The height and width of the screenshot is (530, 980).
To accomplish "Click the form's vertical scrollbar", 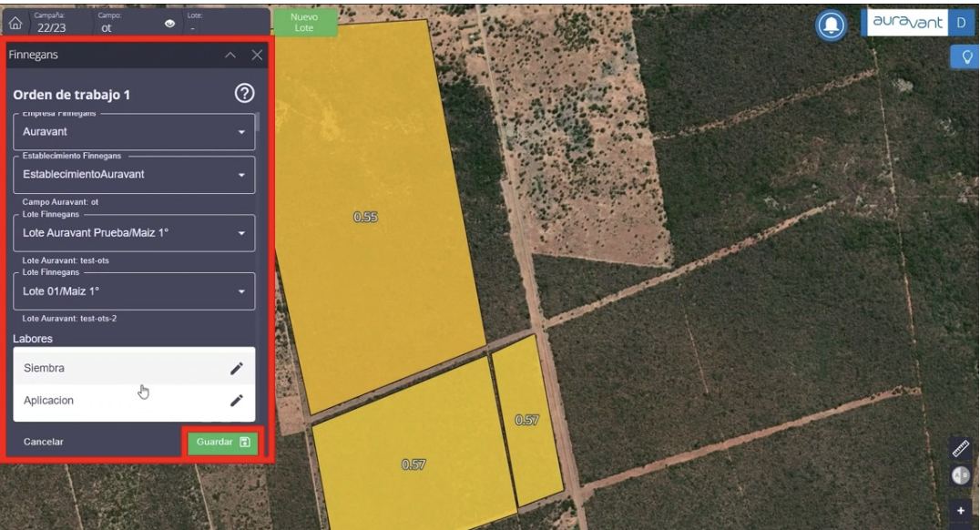I will (258, 122).
